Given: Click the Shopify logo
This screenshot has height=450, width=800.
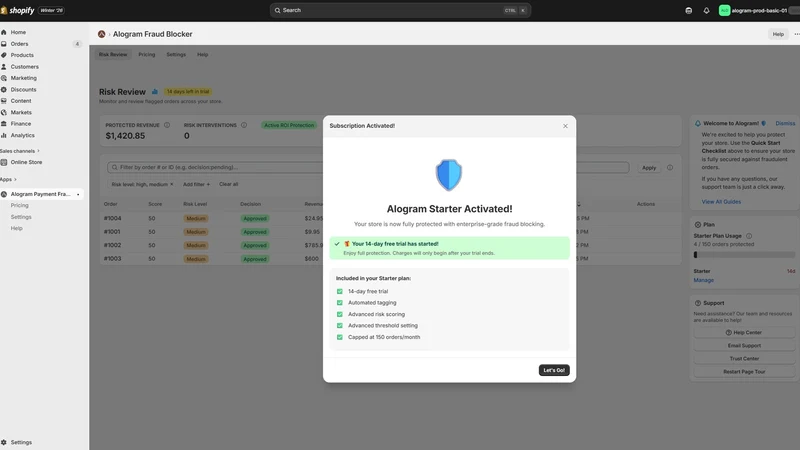Looking at the screenshot, I should (x=17, y=10).
